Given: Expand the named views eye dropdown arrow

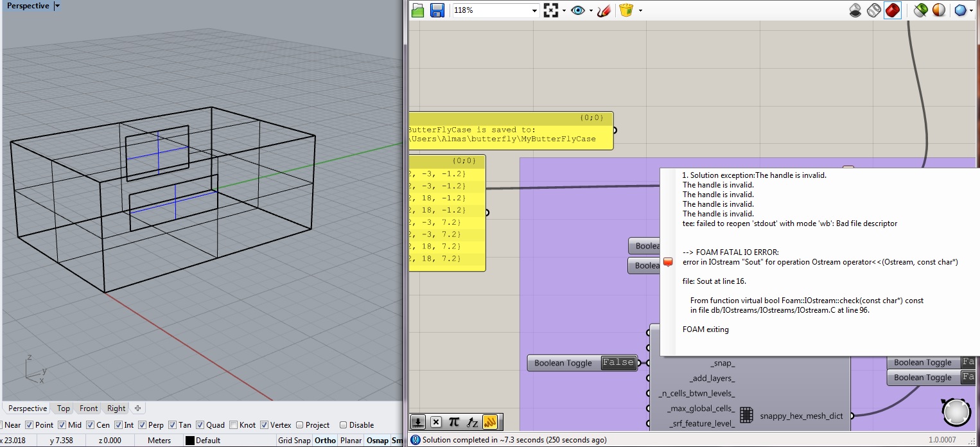Looking at the screenshot, I should [590, 10].
